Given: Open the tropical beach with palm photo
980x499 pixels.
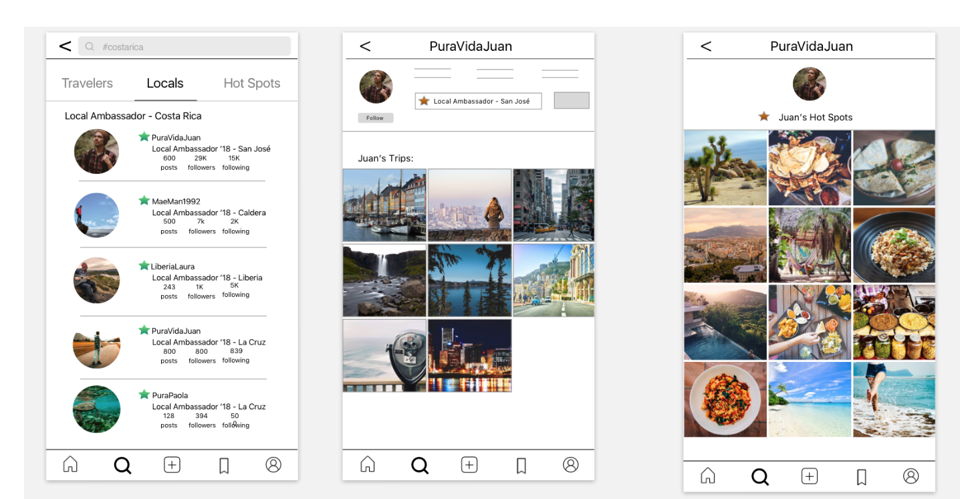Looking at the screenshot, I should [x=810, y=399].
